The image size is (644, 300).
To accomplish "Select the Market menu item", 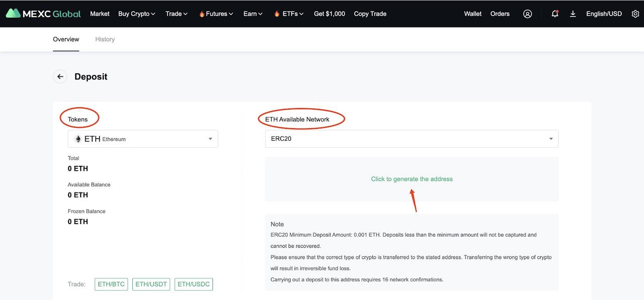I will coord(100,14).
